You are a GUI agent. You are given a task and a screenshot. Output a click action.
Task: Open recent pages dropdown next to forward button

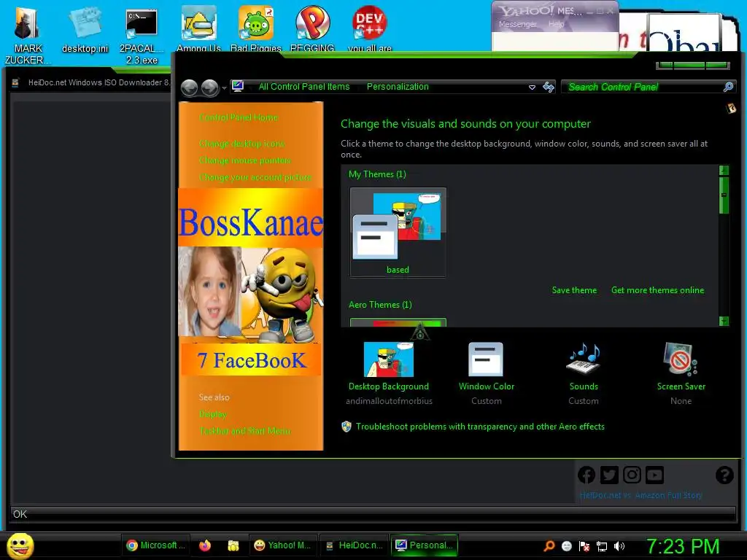(x=224, y=88)
